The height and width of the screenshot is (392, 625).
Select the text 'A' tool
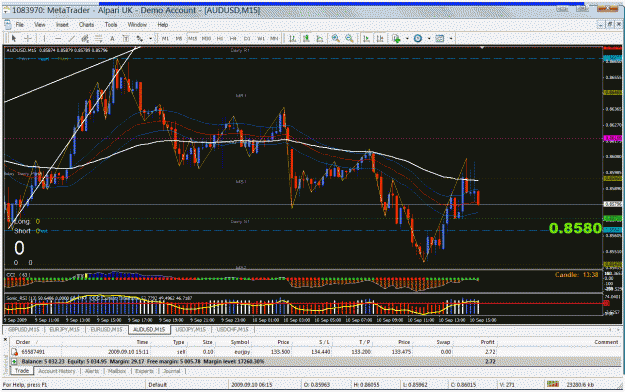112,38
